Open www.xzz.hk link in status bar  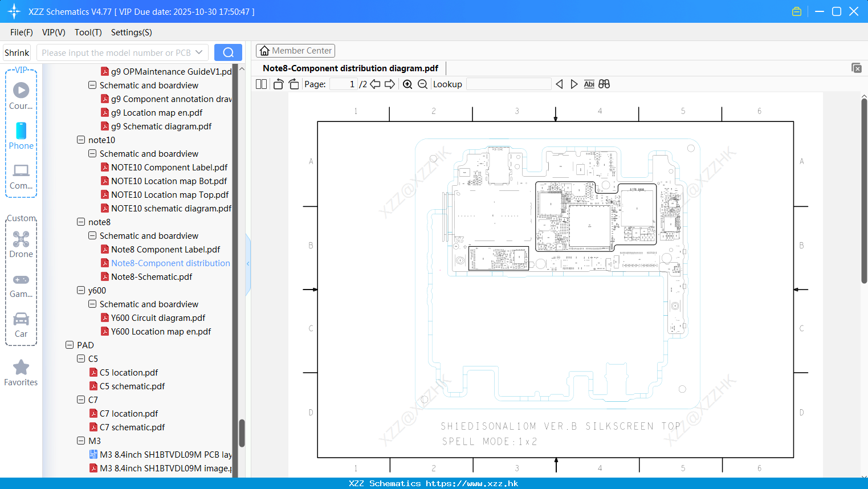click(472, 483)
